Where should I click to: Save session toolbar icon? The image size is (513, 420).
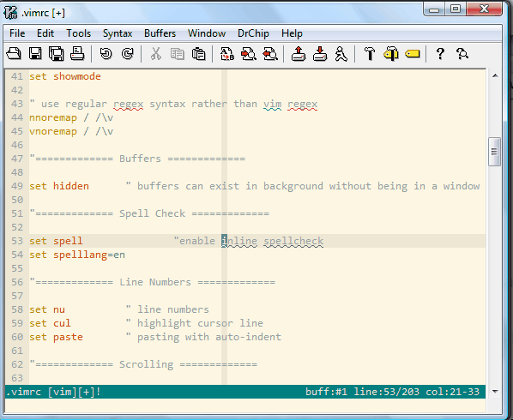(x=320, y=54)
